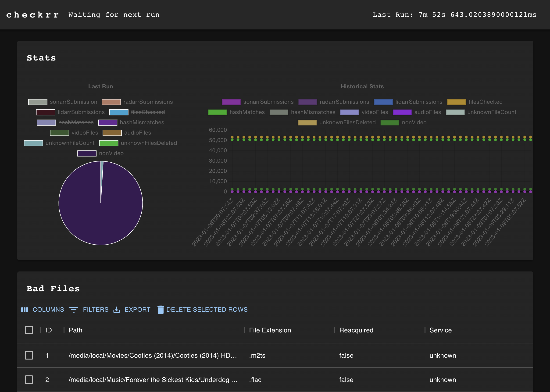Toggle lidarrSubmissions in Historical Stats legend
Screen dimensions: 550x392
point(408,102)
